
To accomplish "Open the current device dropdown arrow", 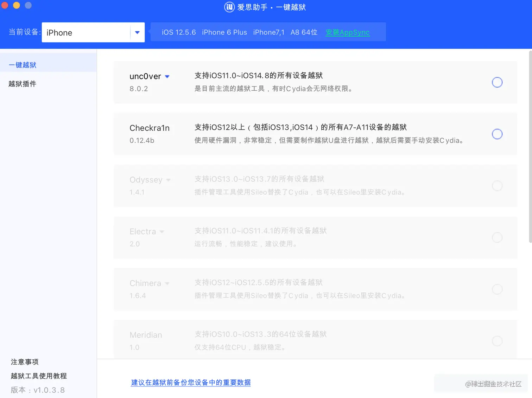I will (137, 32).
